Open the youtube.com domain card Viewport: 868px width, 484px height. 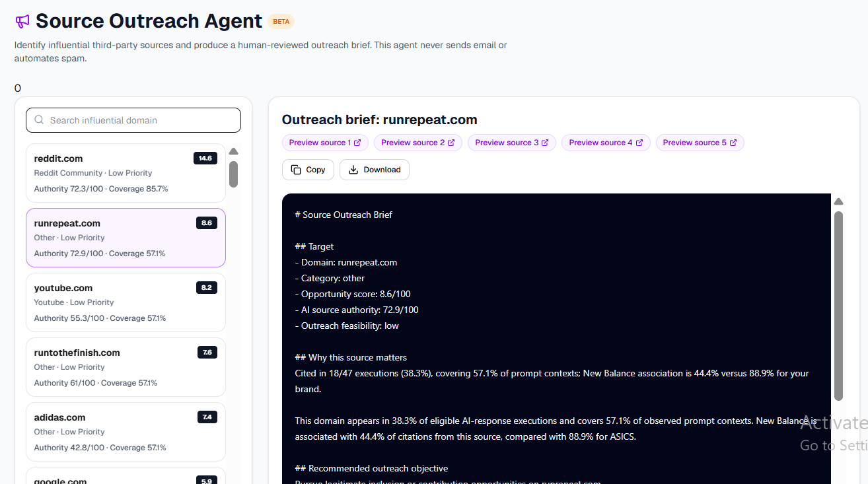pyautogui.click(x=126, y=302)
